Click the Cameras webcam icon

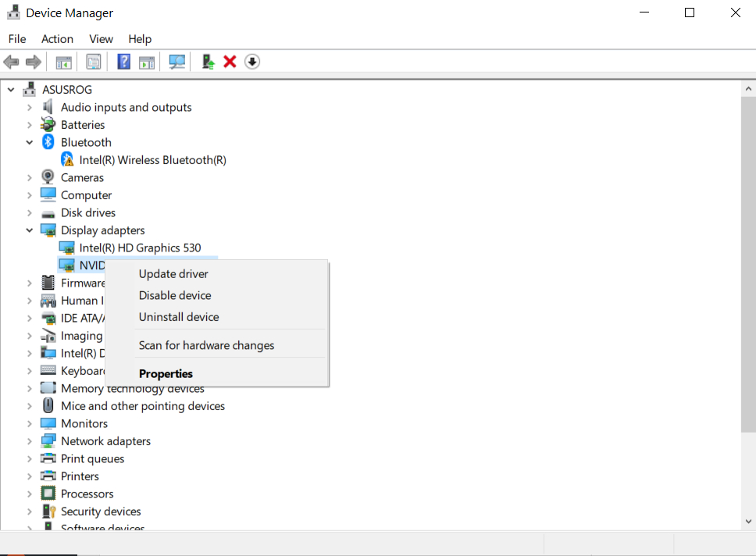(48, 177)
